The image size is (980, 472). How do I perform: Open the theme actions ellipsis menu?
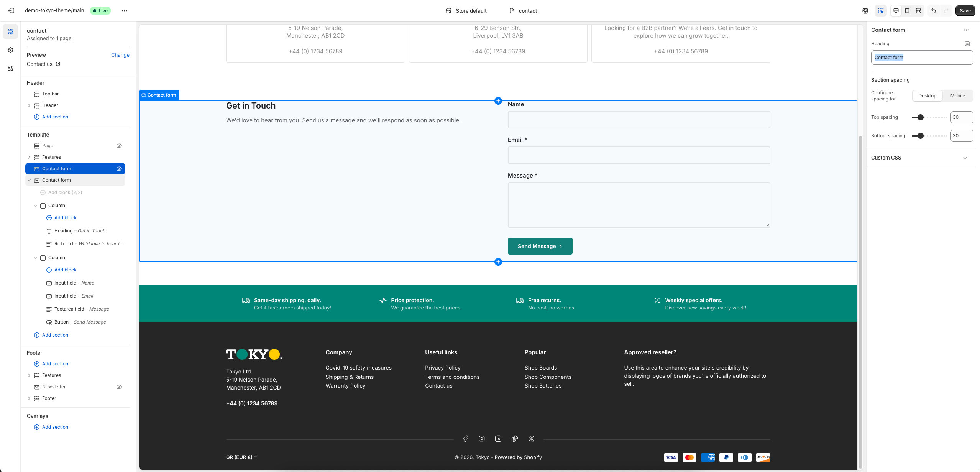point(124,11)
